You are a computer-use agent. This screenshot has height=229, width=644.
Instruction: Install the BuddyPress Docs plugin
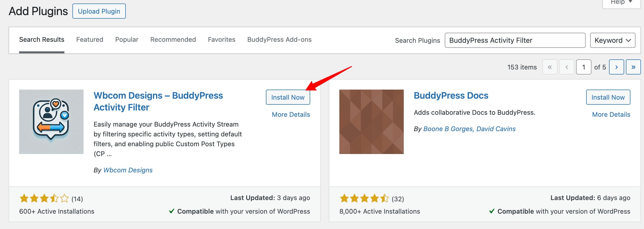pyautogui.click(x=608, y=97)
